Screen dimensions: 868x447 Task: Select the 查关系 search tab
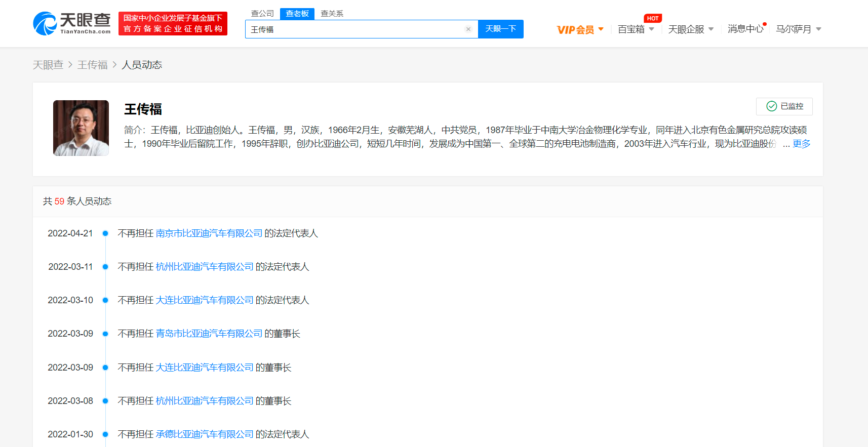pyautogui.click(x=332, y=14)
